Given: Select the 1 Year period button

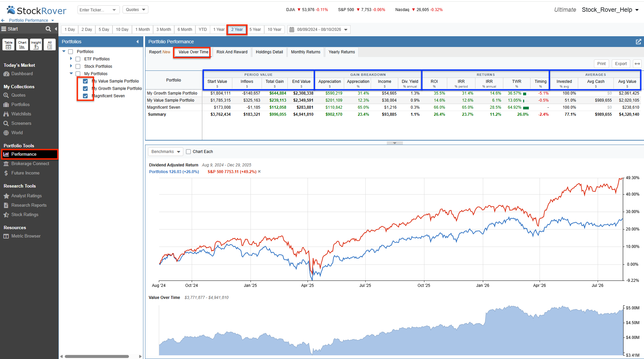Looking at the screenshot, I should pyautogui.click(x=219, y=30).
